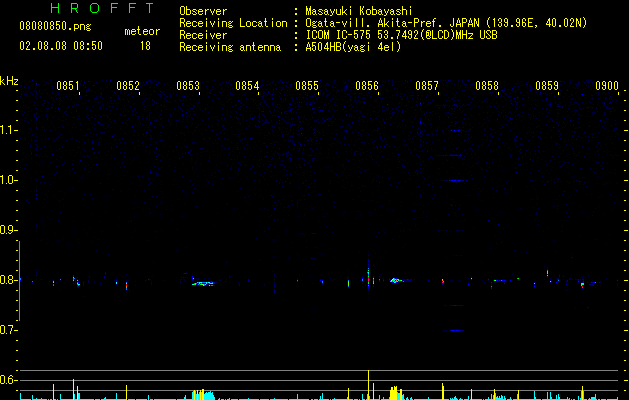Click the 0851 time marker
Image resolution: width=629 pixels, height=400 pixels.
point(68,86)
